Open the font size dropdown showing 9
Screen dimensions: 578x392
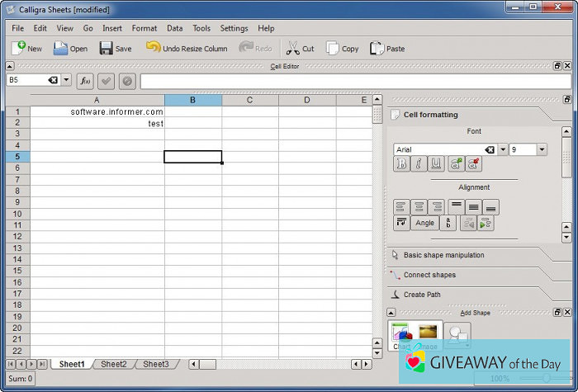(542, 149)
